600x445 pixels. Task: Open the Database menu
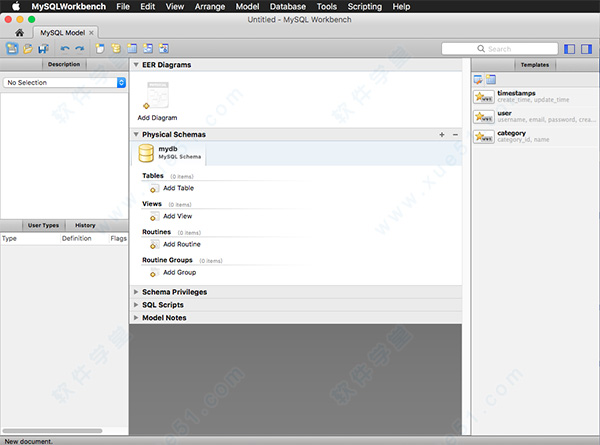tap(288, 7)
